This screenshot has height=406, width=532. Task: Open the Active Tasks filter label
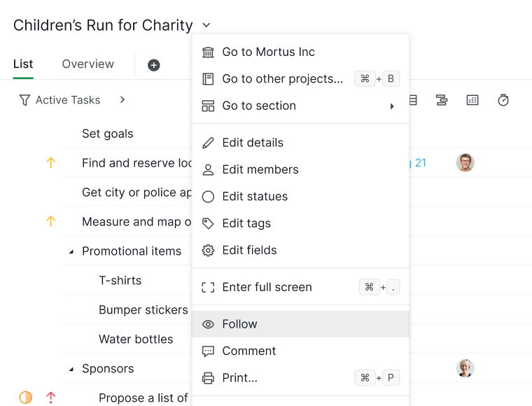[68, 100]
